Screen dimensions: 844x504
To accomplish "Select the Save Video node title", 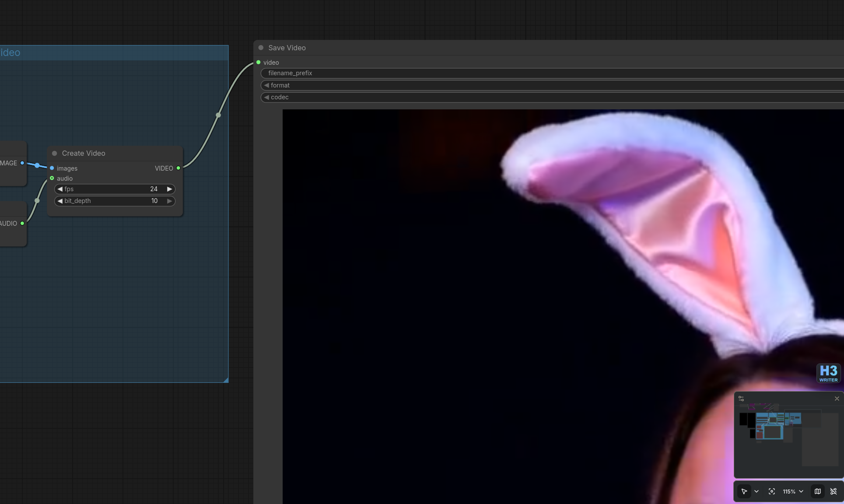I will (287, 48).
